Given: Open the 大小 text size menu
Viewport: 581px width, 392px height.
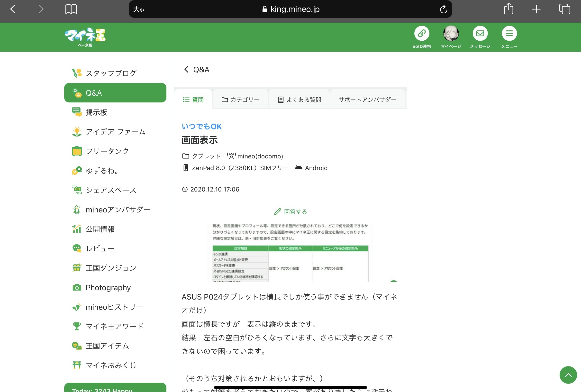Looking at the screenshot, I should [x=138, y=9].
